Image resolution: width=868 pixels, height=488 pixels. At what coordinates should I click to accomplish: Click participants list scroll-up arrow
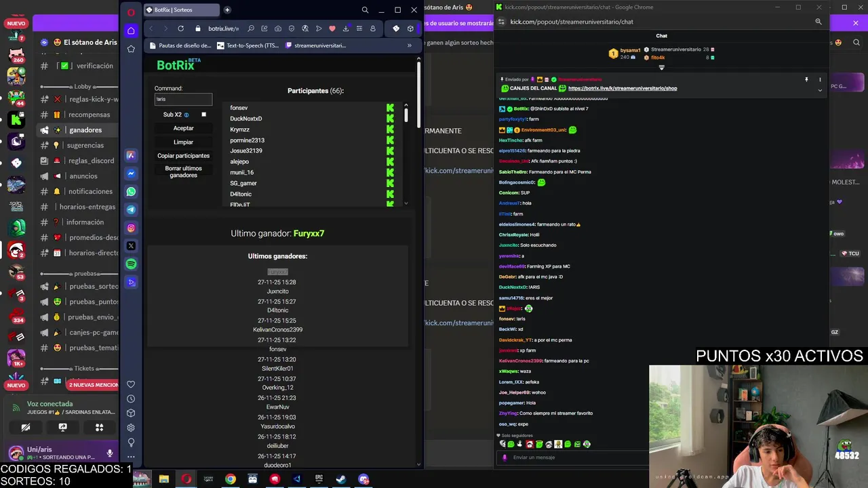406,105
